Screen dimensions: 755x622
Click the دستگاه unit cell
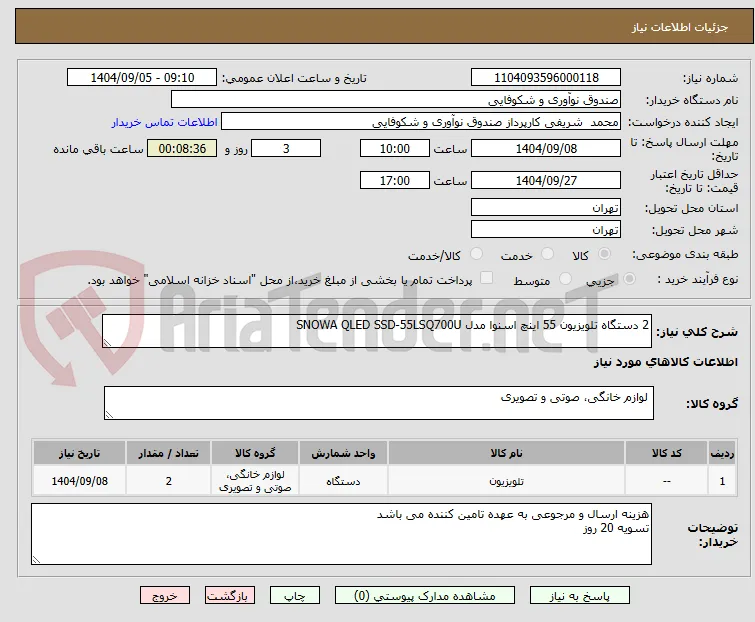[x=343, y=481]
